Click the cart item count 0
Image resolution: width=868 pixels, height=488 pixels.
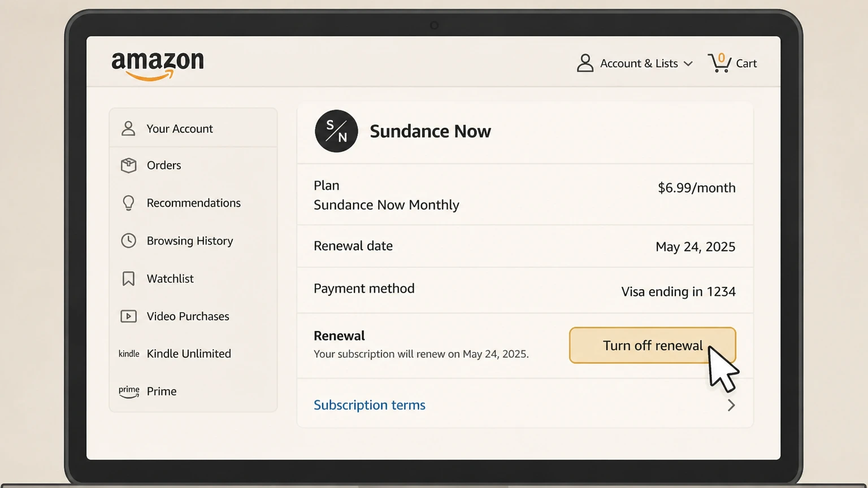[722, 58]
